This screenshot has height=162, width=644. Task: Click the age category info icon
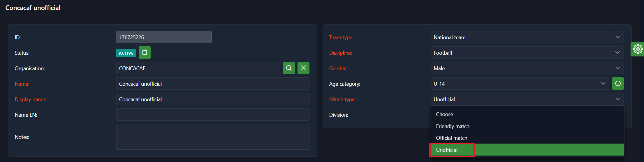tap(618, 84)
